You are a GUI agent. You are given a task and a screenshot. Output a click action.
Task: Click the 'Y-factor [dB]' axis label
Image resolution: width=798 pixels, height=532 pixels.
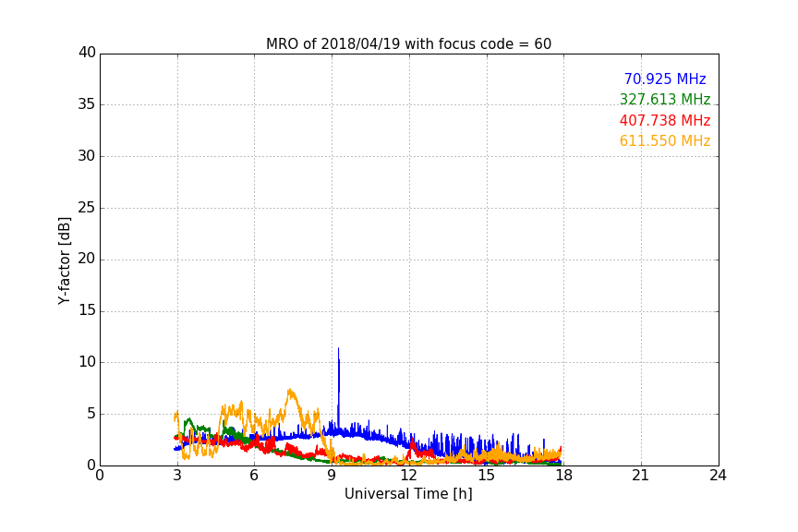[x=64, y=260]
